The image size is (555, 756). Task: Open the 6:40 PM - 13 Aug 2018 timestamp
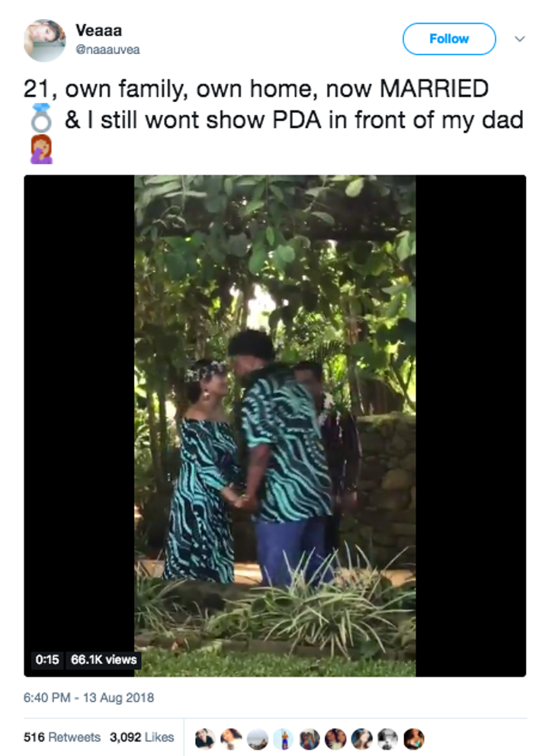pos(88,697)
